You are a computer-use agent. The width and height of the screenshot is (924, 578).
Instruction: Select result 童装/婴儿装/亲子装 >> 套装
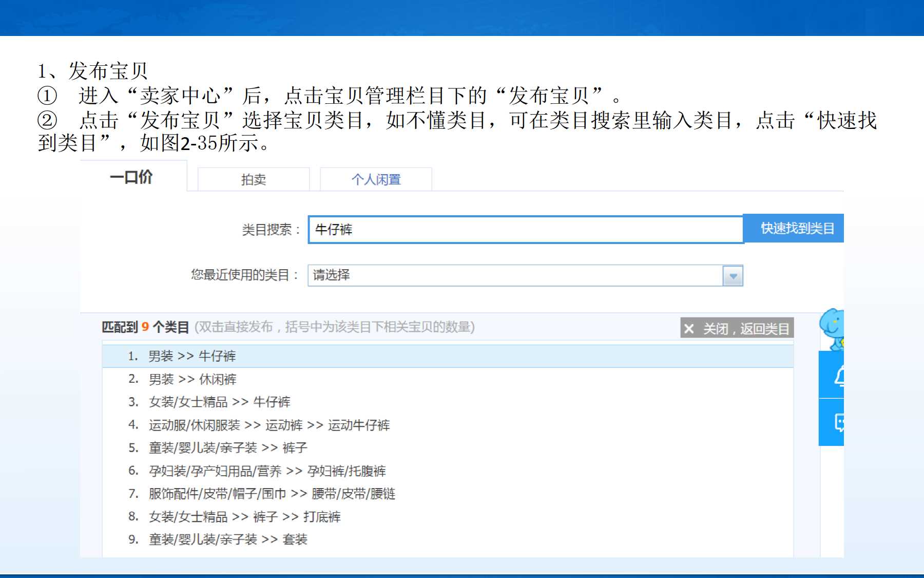pyautogui.click(x=448, y=539)
